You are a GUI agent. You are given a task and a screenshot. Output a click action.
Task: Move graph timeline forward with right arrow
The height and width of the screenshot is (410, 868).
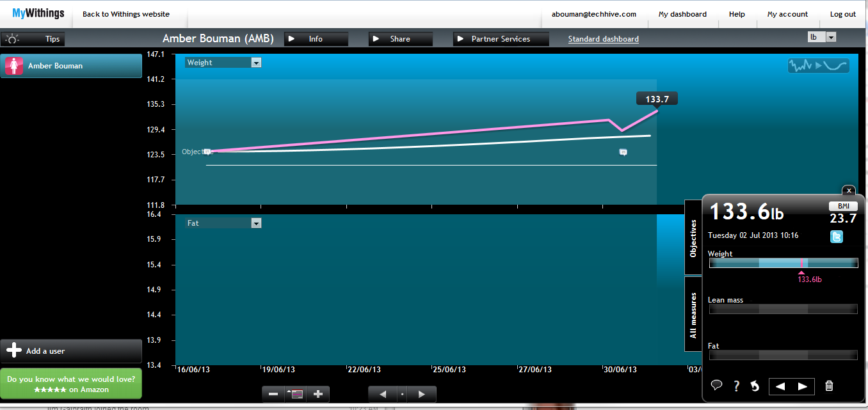[422, 394]
